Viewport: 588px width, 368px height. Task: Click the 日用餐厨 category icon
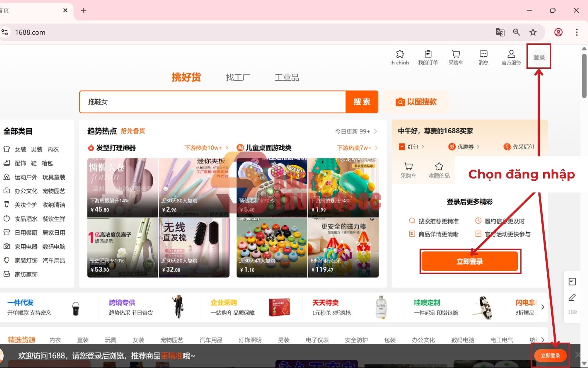pyautogui.click(x=7, y=232)
